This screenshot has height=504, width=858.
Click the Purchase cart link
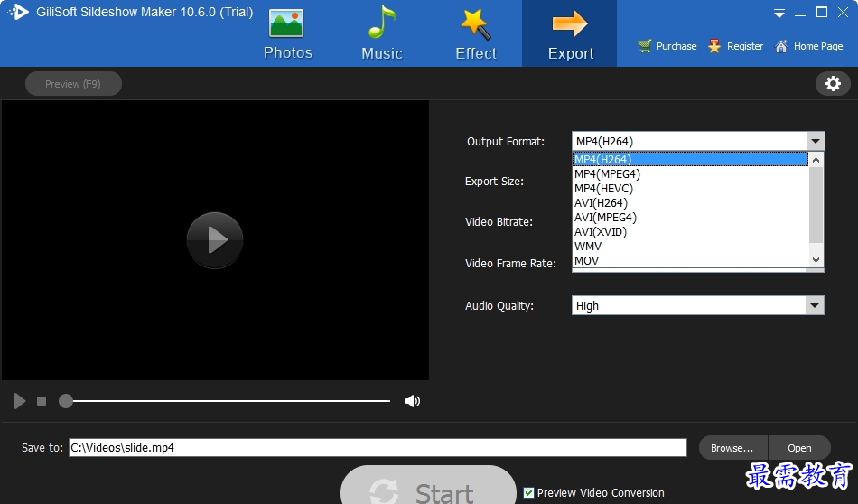[667, 46]
